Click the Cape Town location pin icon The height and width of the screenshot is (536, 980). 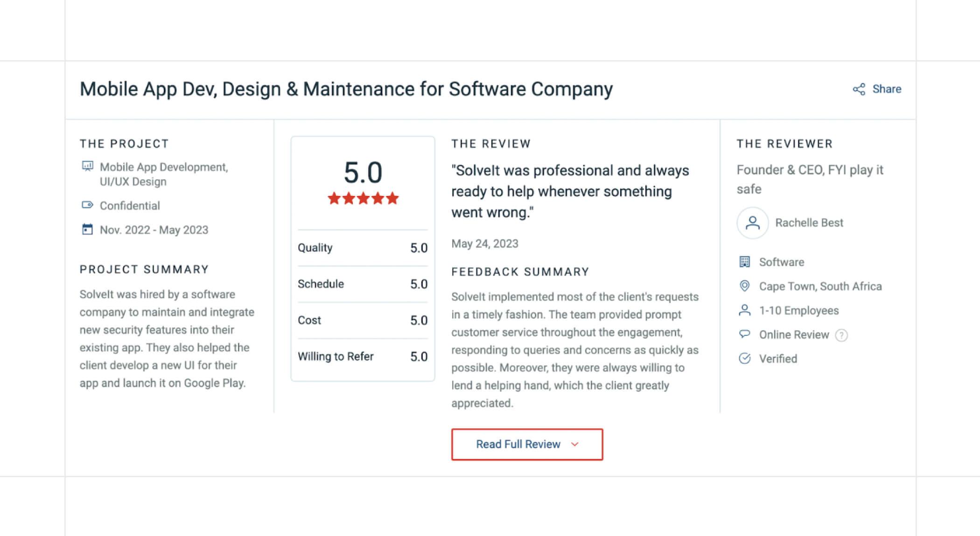coord(745,286)
